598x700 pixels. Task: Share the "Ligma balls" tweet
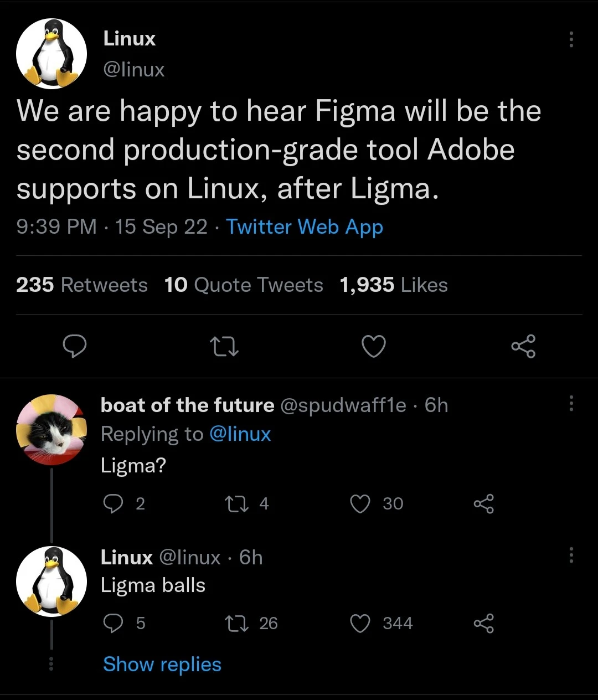(x=483, y=624)
